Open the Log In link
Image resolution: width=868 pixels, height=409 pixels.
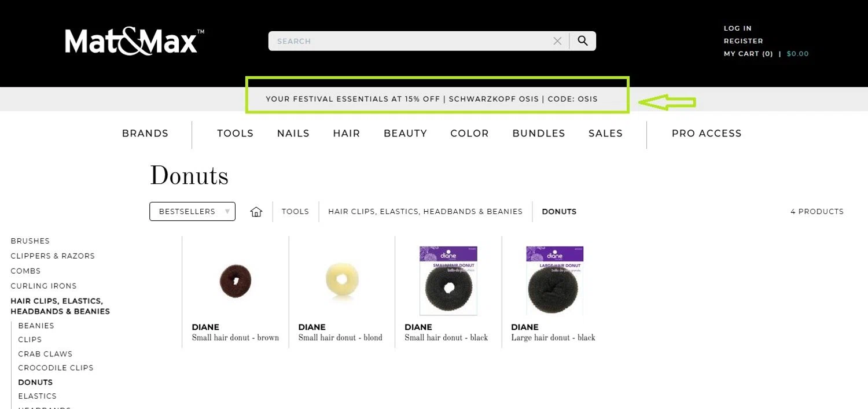pos(738,28)
